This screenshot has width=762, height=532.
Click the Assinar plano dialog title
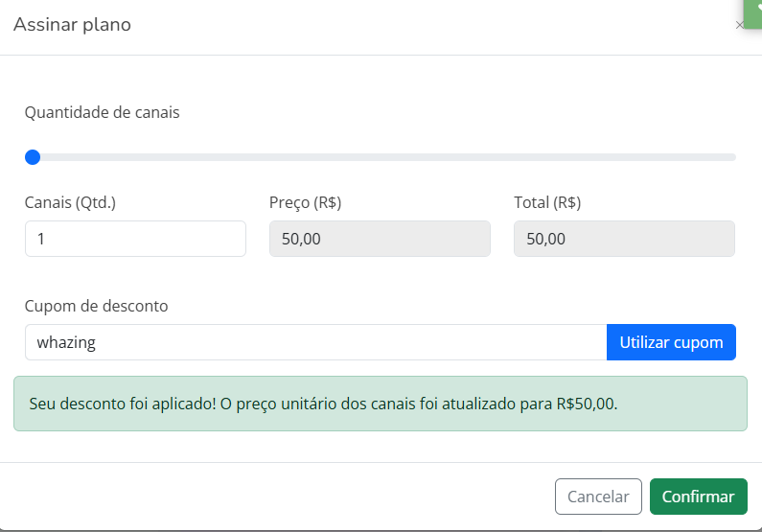72,25
